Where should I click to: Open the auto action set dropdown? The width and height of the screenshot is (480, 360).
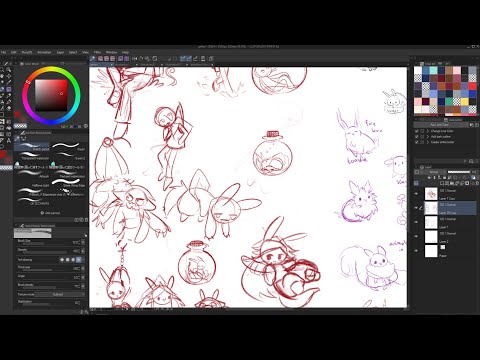pyautogui.click(x=441, y=125)
